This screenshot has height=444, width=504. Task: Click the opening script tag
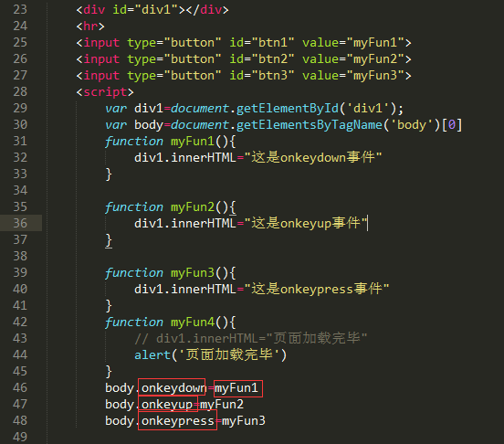(105, 92)
